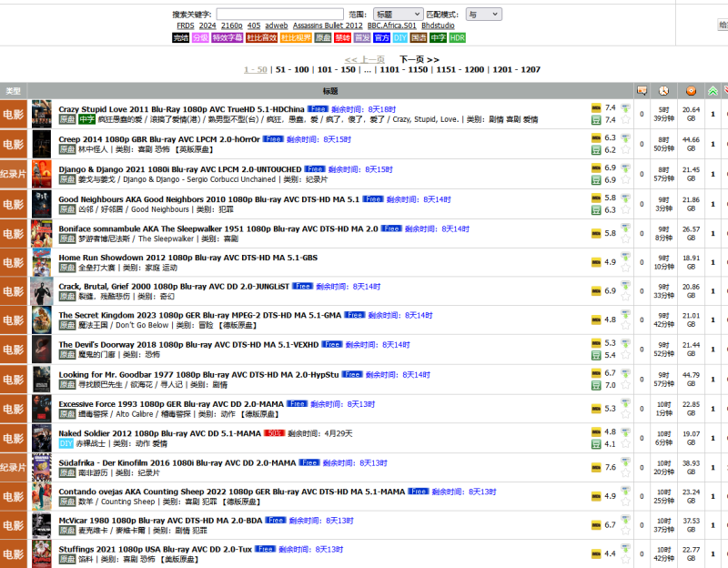728x568 pixels.
Task: Open the 范围 search scope dropdown
Action: [398, 15]
